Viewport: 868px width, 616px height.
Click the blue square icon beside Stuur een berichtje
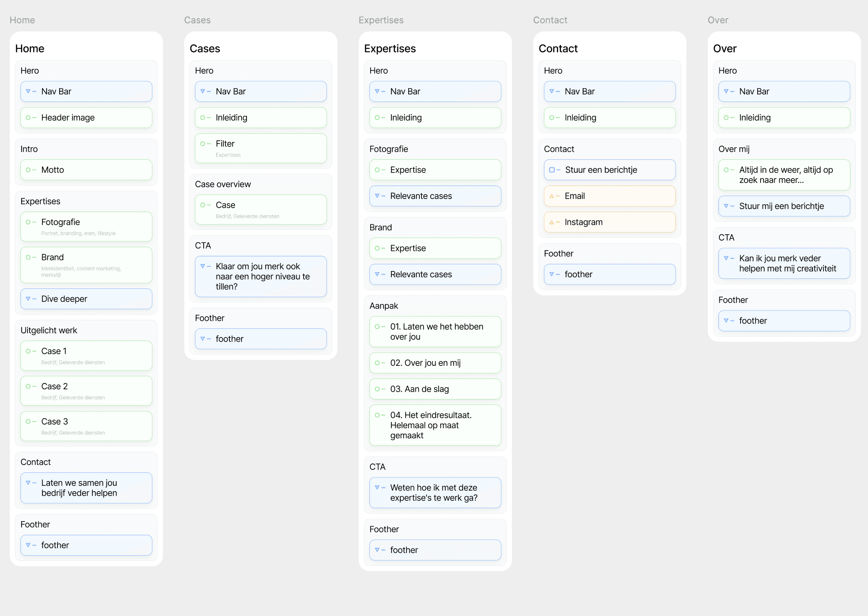point(552,170)
